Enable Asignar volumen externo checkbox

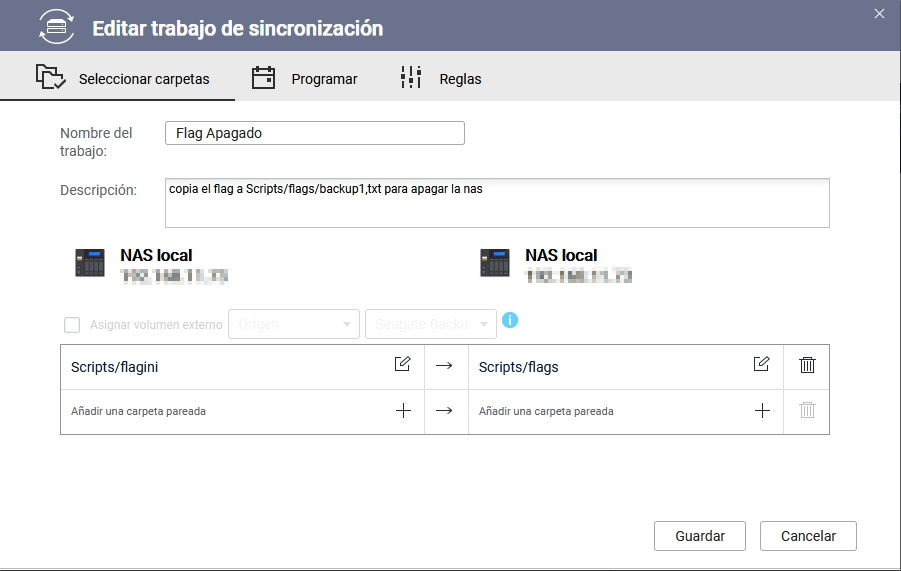[x=72, y=325]
